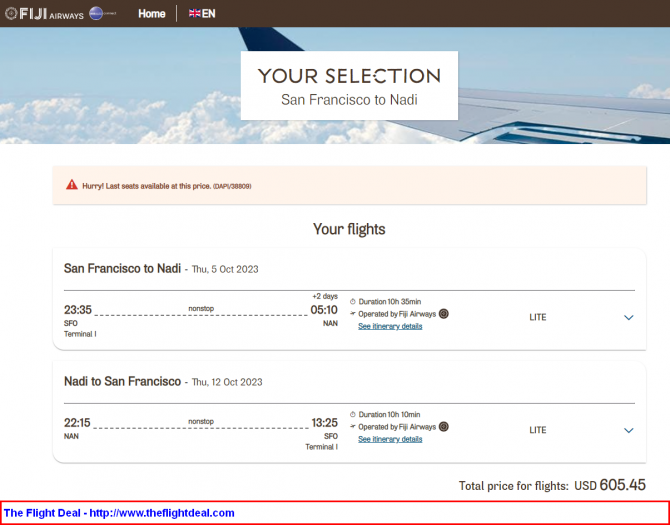670x525 pixels.
Task: Click plane icon beside outbound Operated by
Action: 353,314
